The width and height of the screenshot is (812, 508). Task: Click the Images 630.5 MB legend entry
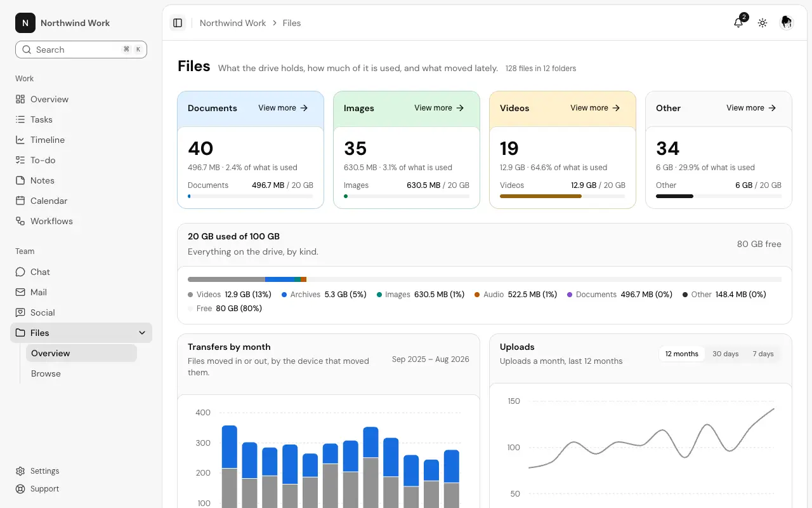[x=421, y=295]
